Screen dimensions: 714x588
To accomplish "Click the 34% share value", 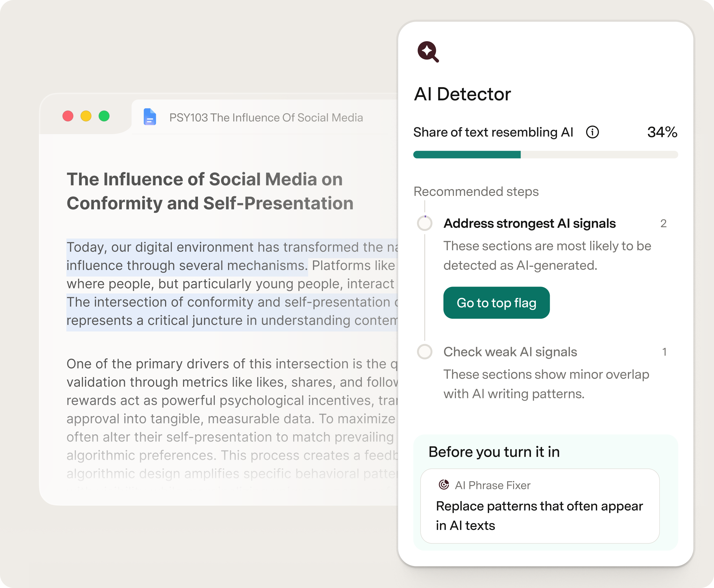I will (x=662, y=132).
